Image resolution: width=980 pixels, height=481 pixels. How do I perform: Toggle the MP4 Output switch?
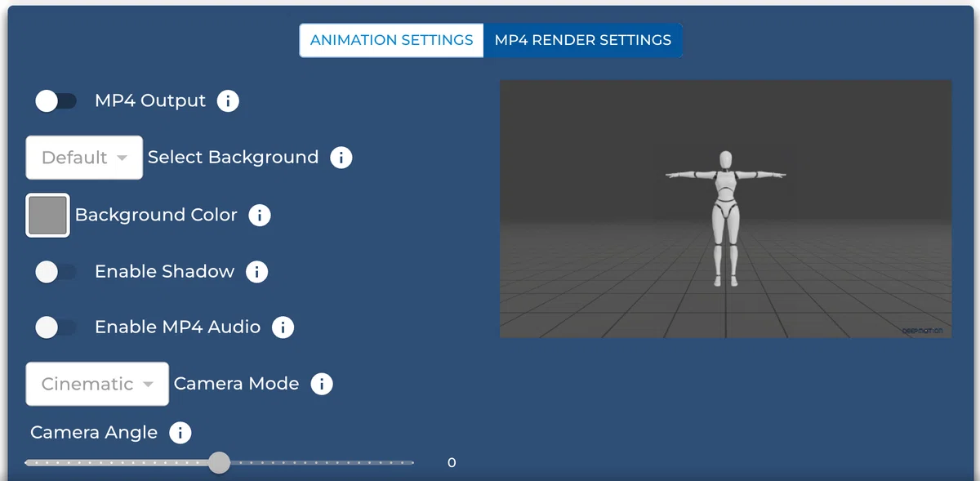click(x=56, y=101)
